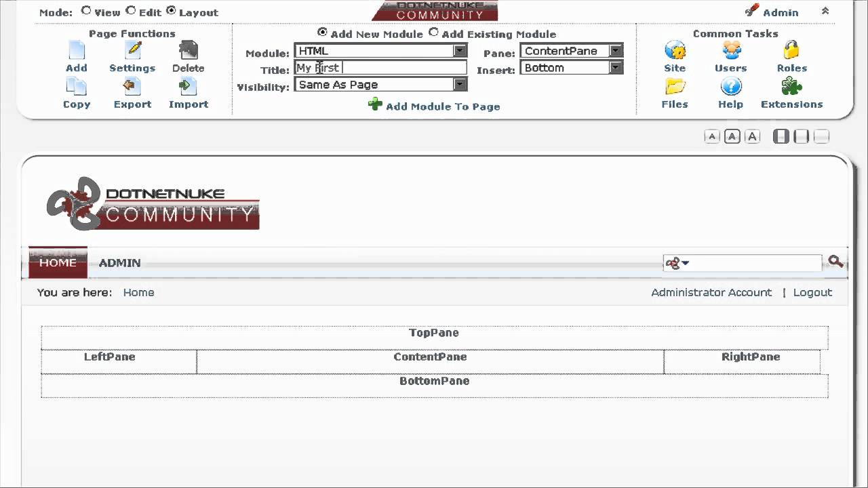Open Roles padlock icon
The image size is (868, 488).
click(x=791, y=50)
